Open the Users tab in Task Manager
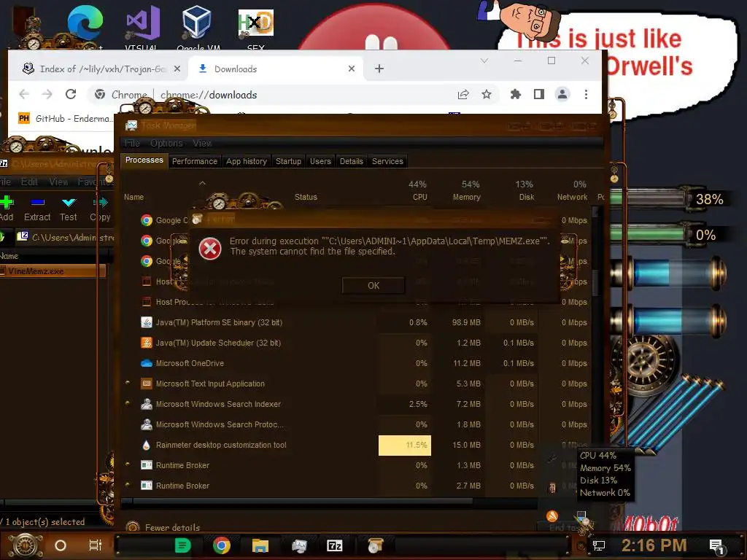The image size is (747, 560). pyautogui.click(x=320, y=161)
